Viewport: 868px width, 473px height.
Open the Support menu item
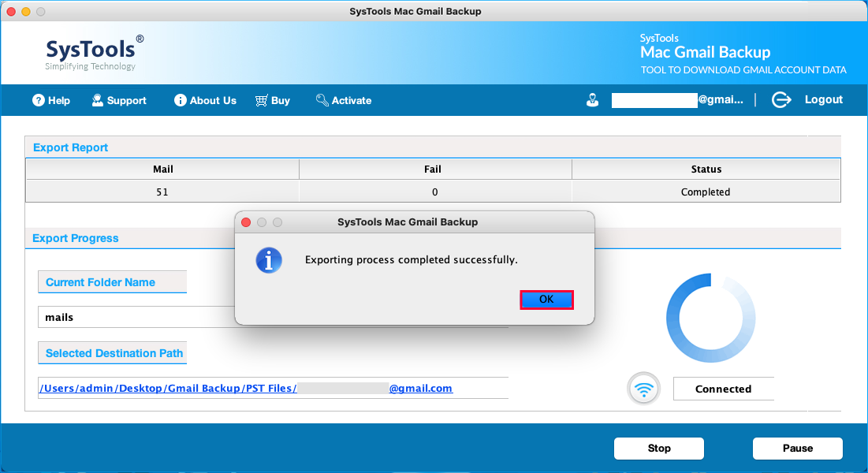[126, 100]
